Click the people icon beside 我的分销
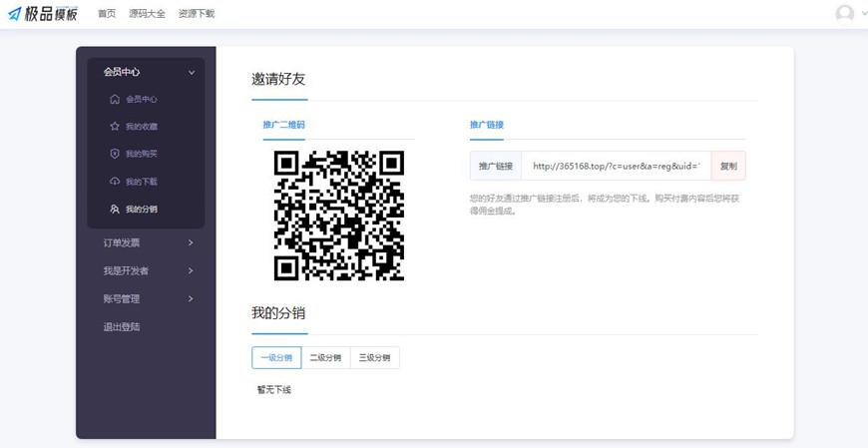Screen dimensions: 868x448 [x=115, y=210]
